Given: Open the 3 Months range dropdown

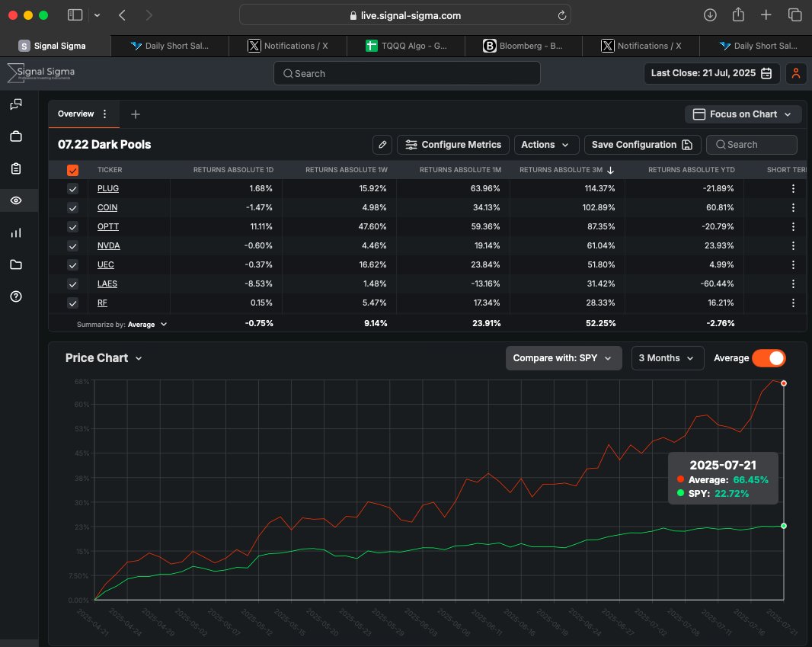Looking at the screenshot, I should (x=667, y=358).
